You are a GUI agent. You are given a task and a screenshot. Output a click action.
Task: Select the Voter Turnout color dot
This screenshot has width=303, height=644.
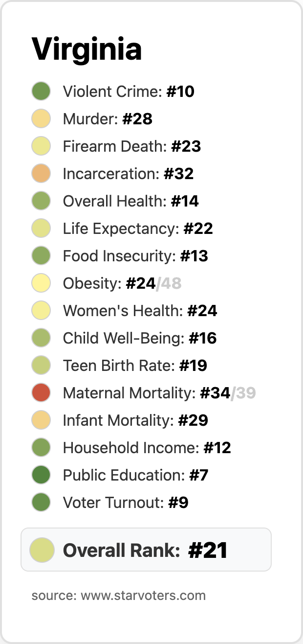(41, 503)
